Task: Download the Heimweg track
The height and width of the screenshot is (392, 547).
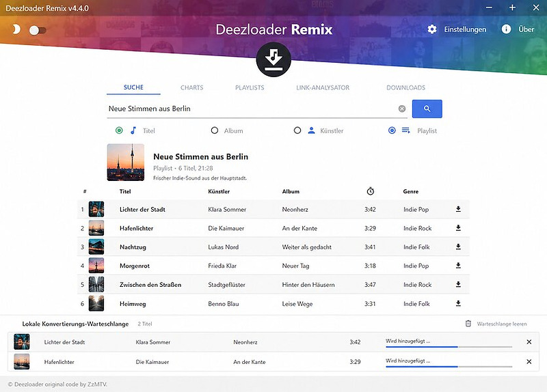Action: click(x=458, y=303)
